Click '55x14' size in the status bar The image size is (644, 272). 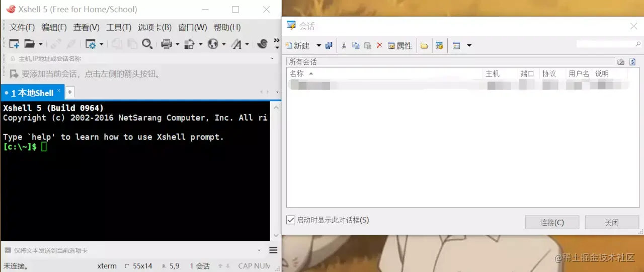(142, 266)
